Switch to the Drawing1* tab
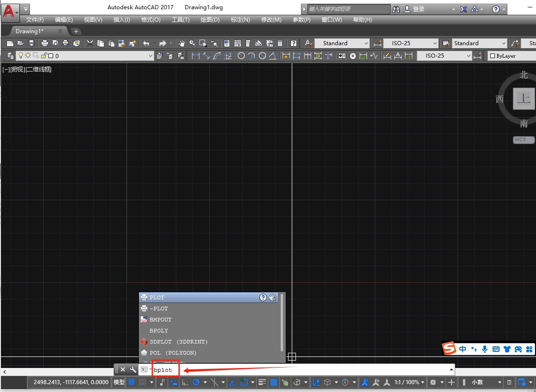536x392 pixels. 30,31
